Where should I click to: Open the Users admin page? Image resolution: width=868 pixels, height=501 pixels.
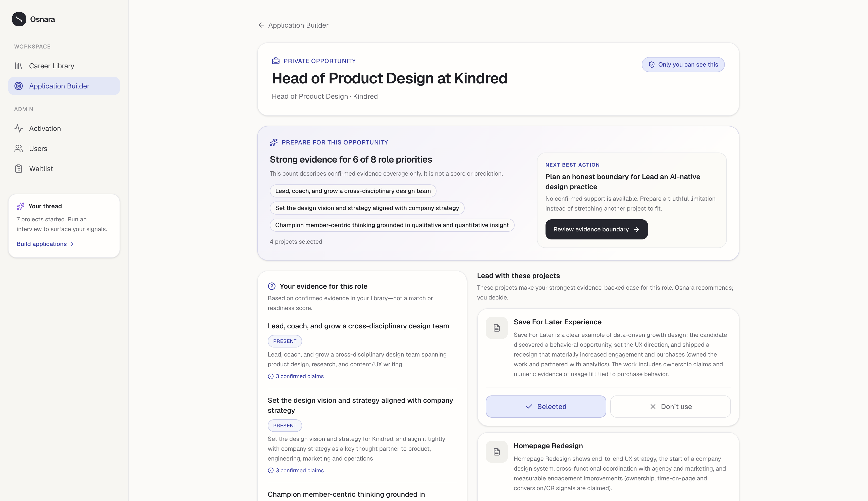click(64, 149)
